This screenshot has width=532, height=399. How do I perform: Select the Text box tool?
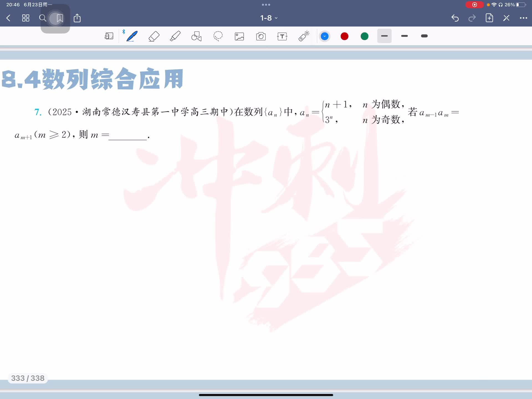(x=282, y=36)
